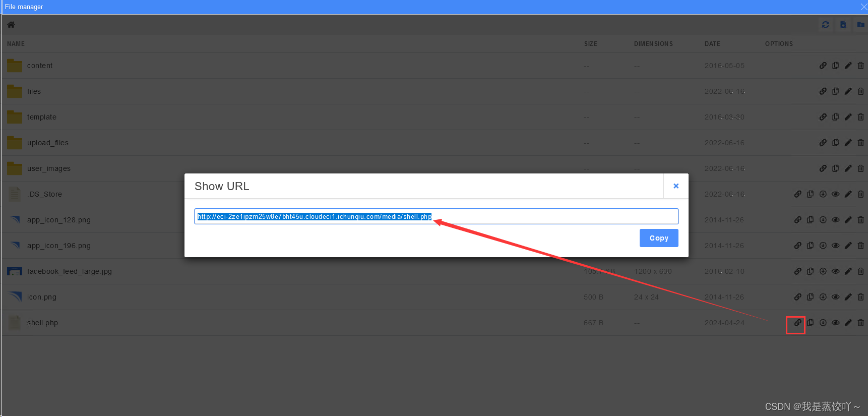Preview eye icon for app_icon_128.png

click(835, 220)
